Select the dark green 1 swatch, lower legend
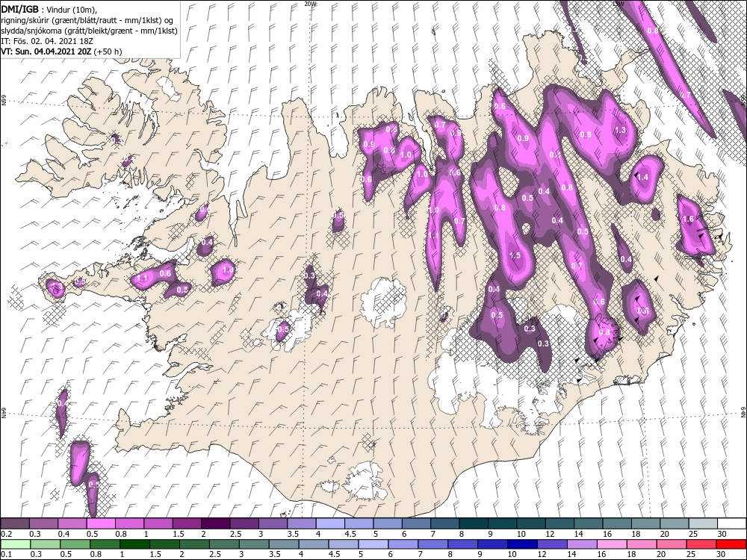The image size is (747, 560). click(134, 544)
